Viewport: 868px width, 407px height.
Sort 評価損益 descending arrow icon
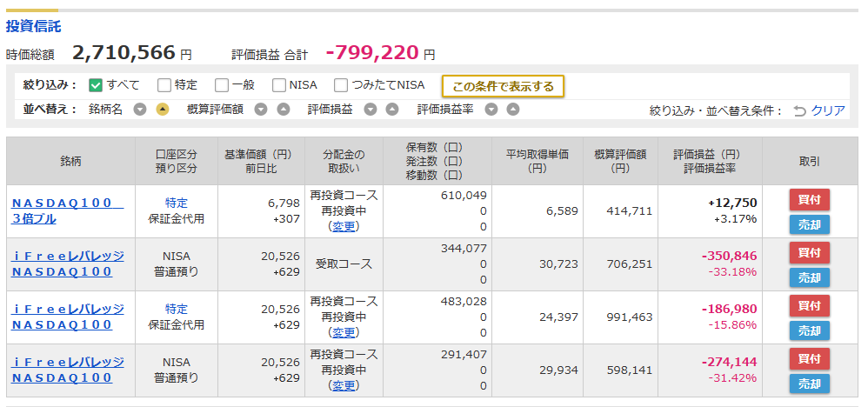[x=371, y=110]
